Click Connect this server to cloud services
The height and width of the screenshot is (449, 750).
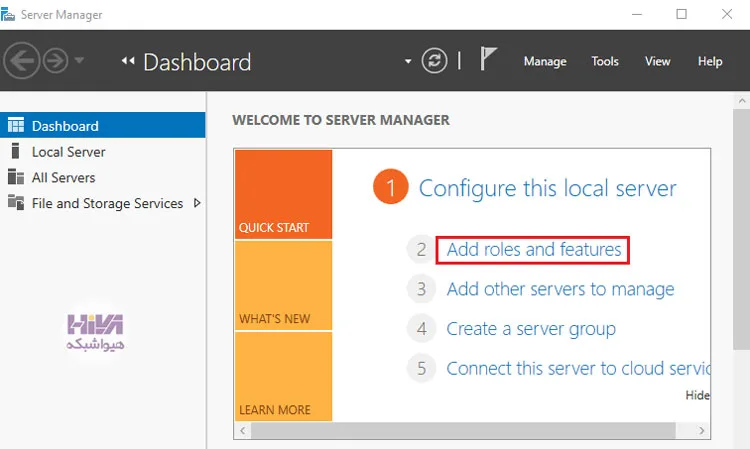(x=578, y=369)
